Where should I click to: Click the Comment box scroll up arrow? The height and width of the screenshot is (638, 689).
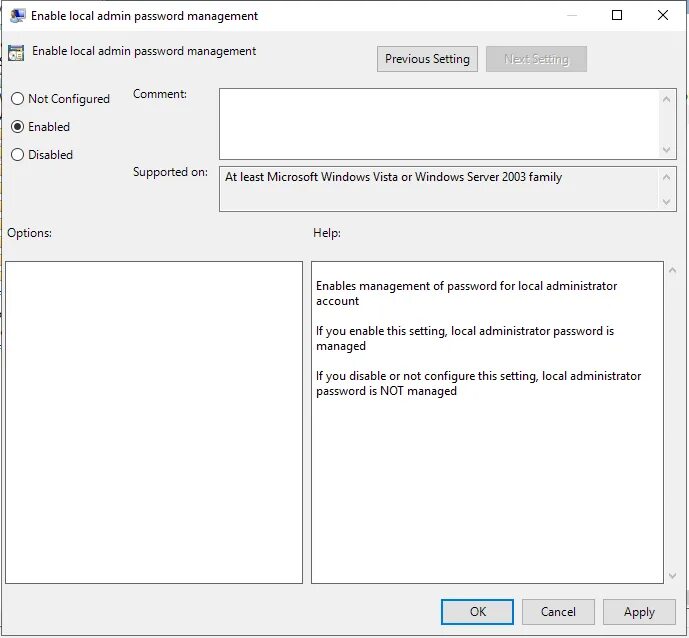(666, 99)
